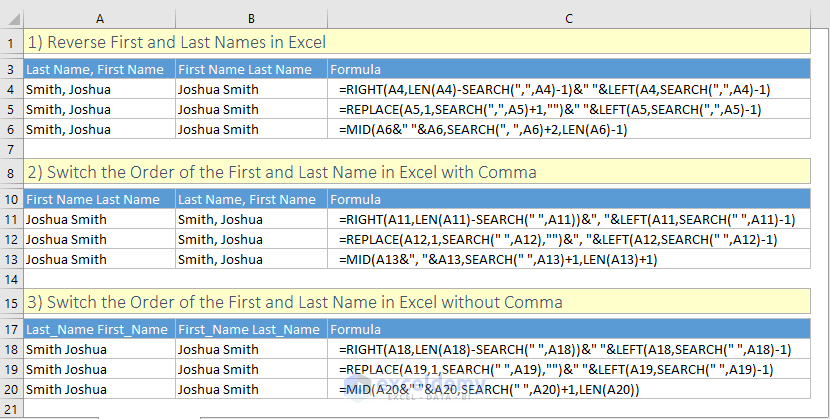Select row 1 header
Screen dimensions: 830x419
click(x=11, y=42)
